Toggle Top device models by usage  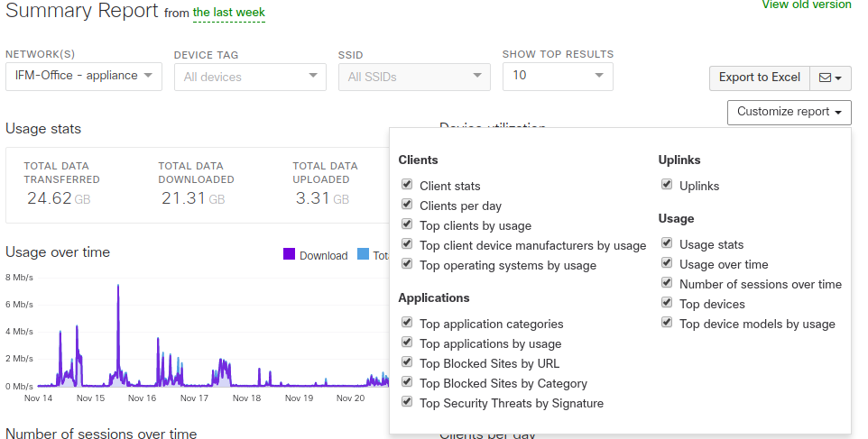[x=667, y=323]
